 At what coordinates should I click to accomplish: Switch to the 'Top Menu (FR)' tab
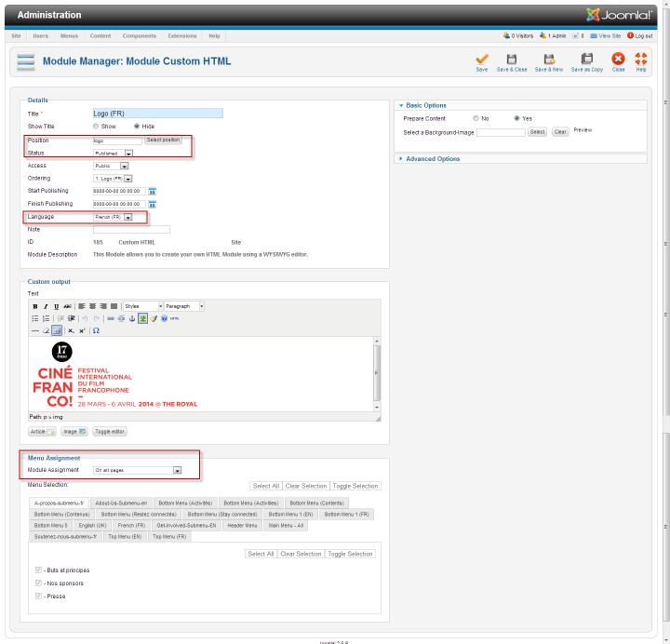click(169, 536)
